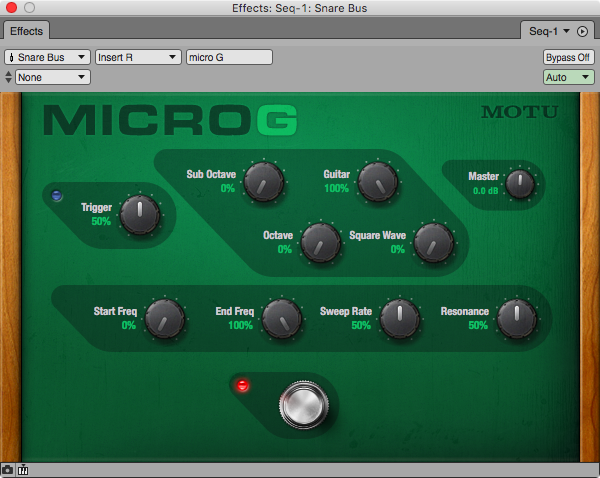This screenshot has height=478, width=600.
Task: Click the micro G plugin name field
Action: point(229,57)
